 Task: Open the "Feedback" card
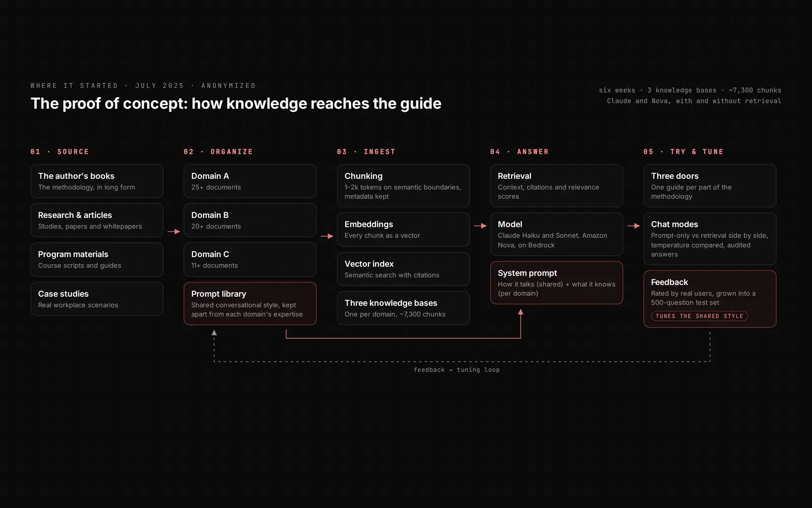pyautogui.click(x=710, y=299)
